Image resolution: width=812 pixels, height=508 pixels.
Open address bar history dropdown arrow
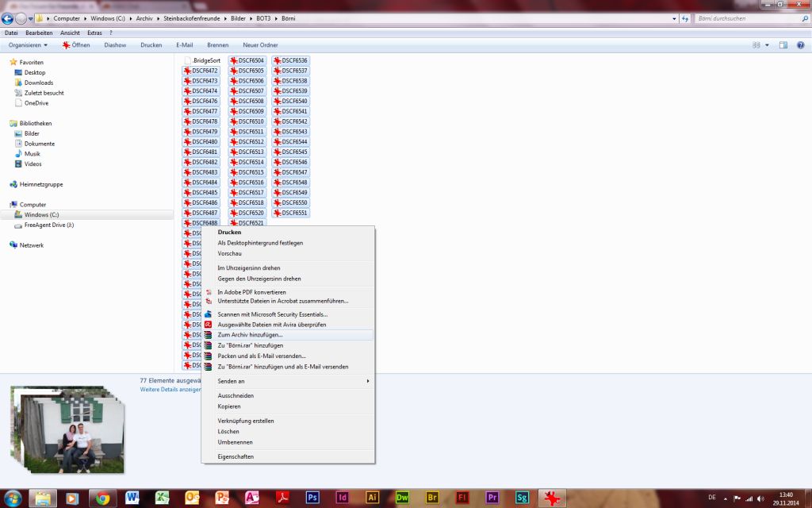point(674,19)
